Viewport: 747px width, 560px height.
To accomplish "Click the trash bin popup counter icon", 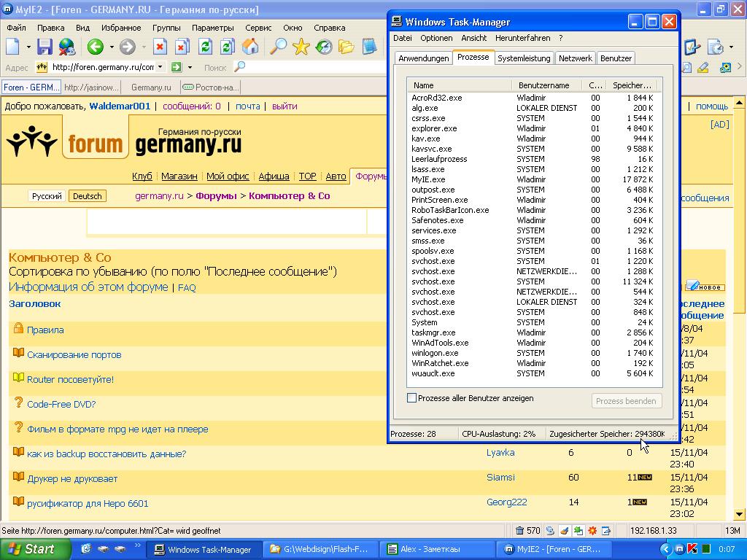I will coord(519,530).
